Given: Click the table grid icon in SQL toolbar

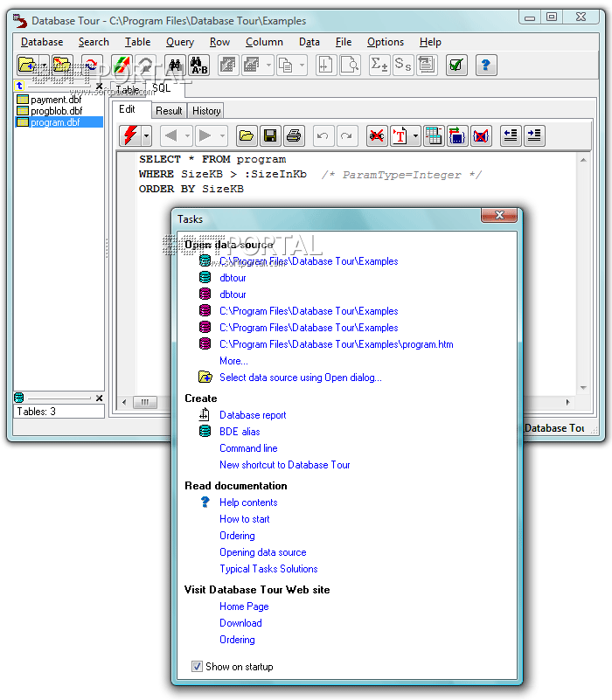Looking at the screenshot, I should click(434, 135).
